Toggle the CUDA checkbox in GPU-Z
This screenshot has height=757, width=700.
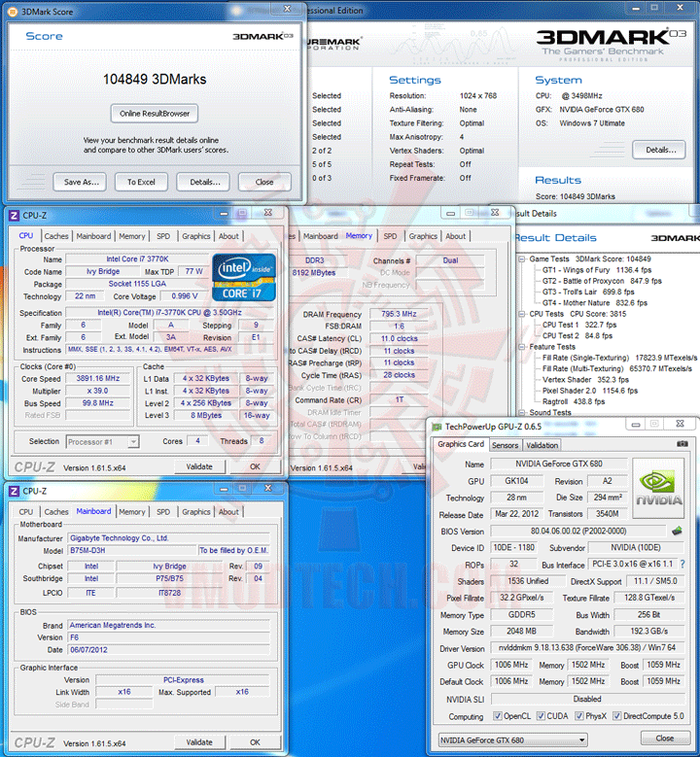(541, 716)
